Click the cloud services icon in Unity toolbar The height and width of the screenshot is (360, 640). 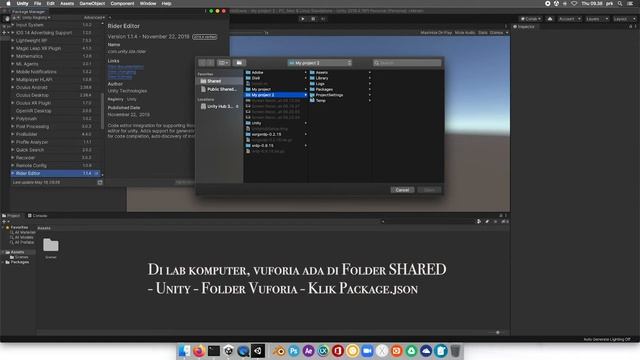tap(550, 19)
